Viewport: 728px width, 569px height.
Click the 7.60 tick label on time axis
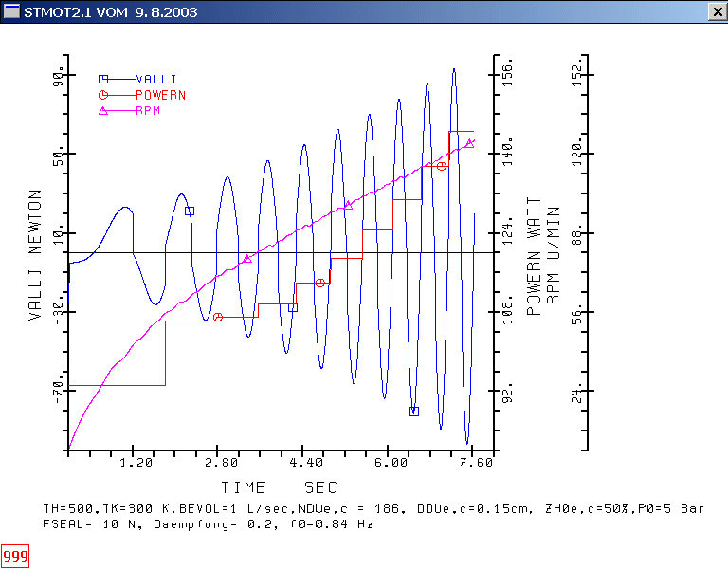(x=475, y=463)
